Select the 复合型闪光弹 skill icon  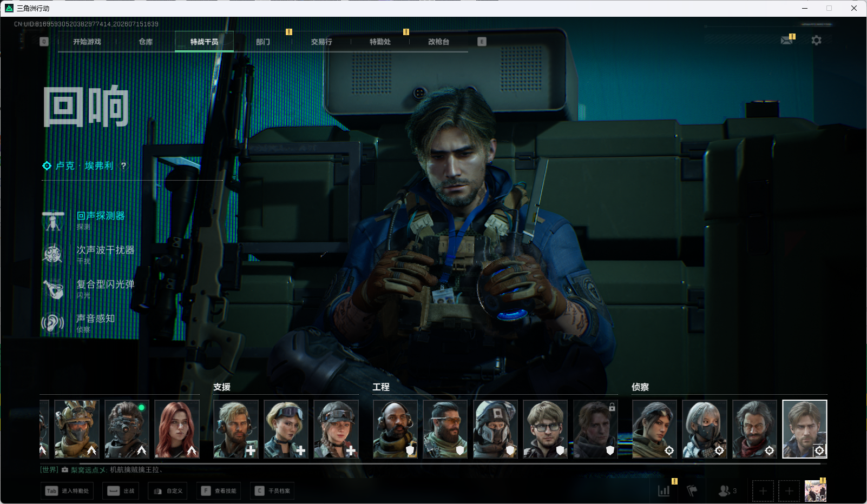pos(53,289)
